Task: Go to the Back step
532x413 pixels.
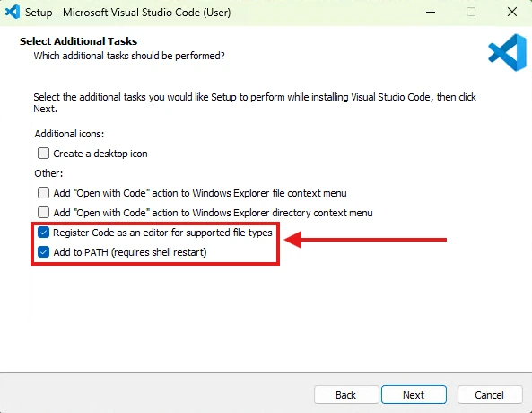Action: click(346, 395)
